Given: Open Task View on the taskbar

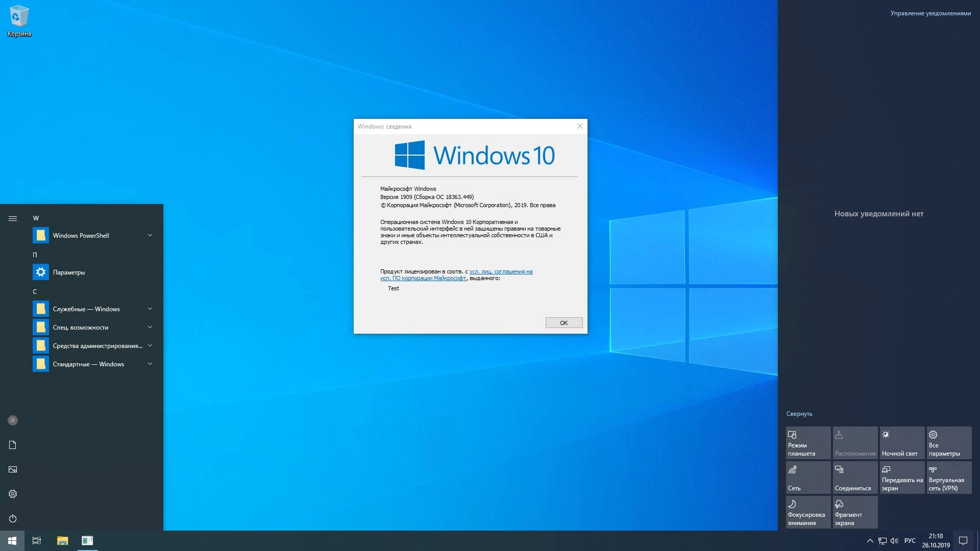Looking at the screenshot, I should coord(37,541).
